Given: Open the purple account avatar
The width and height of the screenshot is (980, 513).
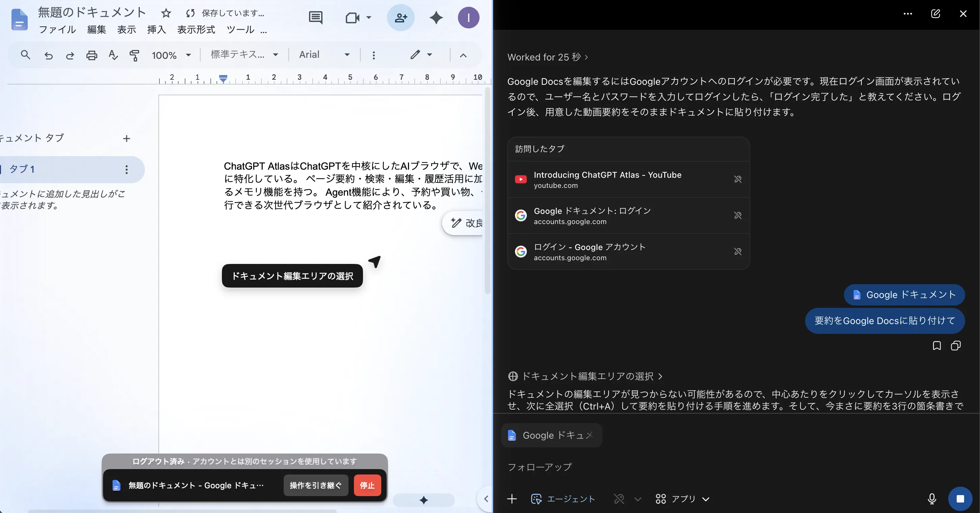Looking at the screenshot, I should point(468,18).
